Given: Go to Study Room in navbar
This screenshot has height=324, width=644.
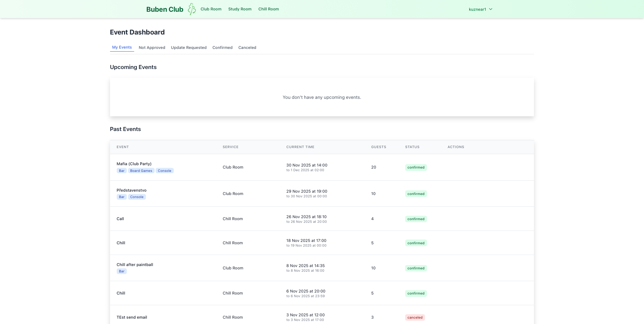Looking at the screenshot, I should [x=239, y=9].
